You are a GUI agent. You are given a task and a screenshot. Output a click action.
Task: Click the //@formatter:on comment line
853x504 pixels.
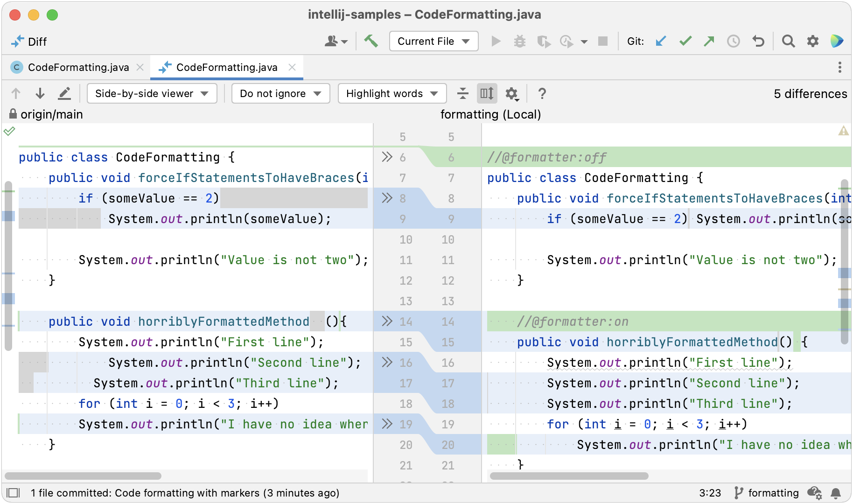coord(573,322)
